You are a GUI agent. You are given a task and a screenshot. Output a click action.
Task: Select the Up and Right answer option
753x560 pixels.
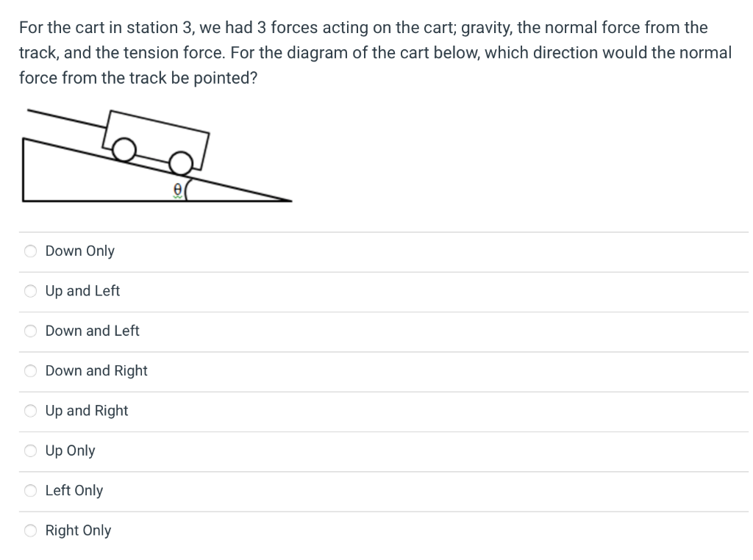tap(30, 411)
